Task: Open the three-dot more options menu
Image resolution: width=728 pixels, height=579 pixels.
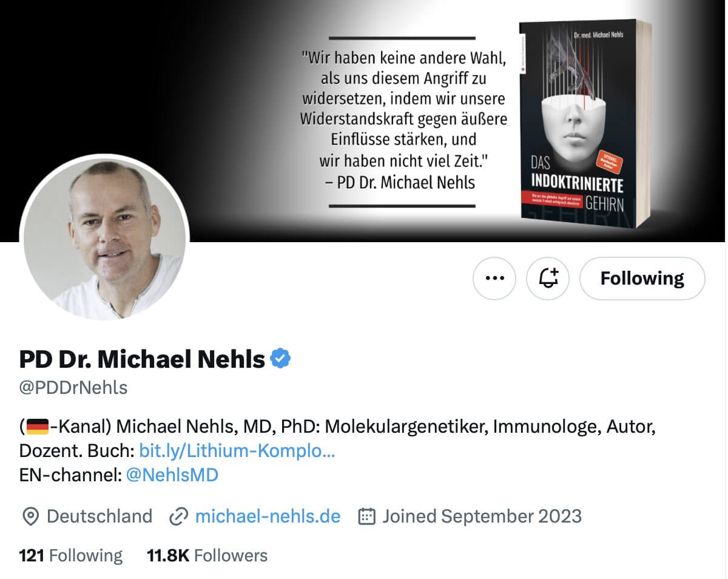Action: pos(494,279)
